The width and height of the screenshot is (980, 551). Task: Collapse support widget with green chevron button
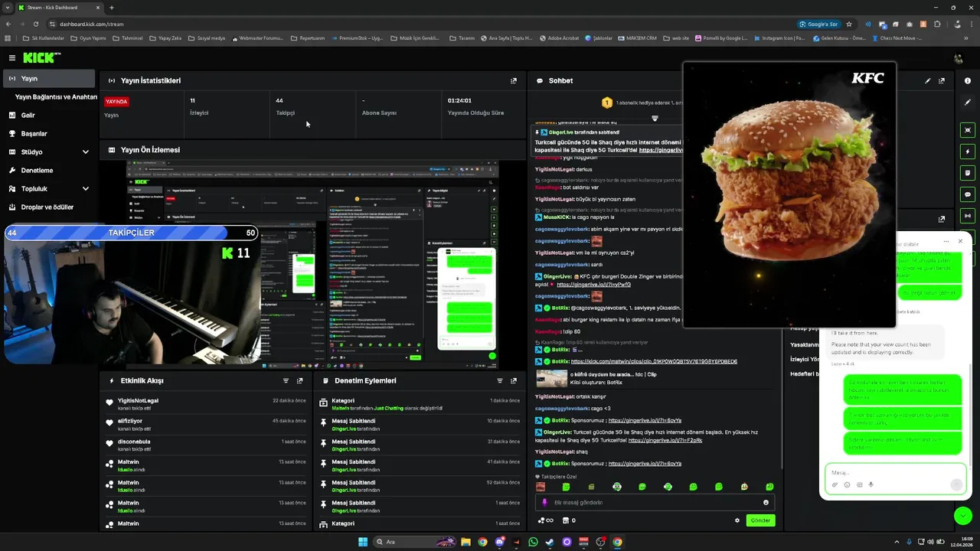(963, 516)
